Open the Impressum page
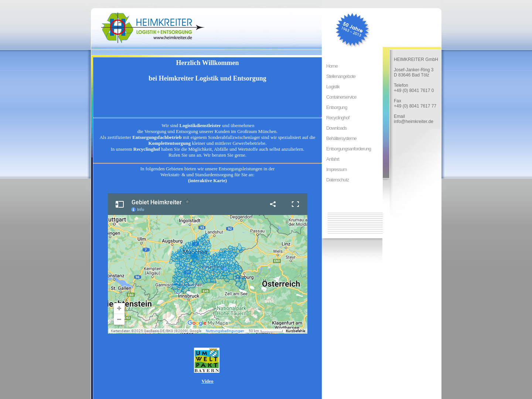This screenshot has height=399, width=532. click(336, 170)
